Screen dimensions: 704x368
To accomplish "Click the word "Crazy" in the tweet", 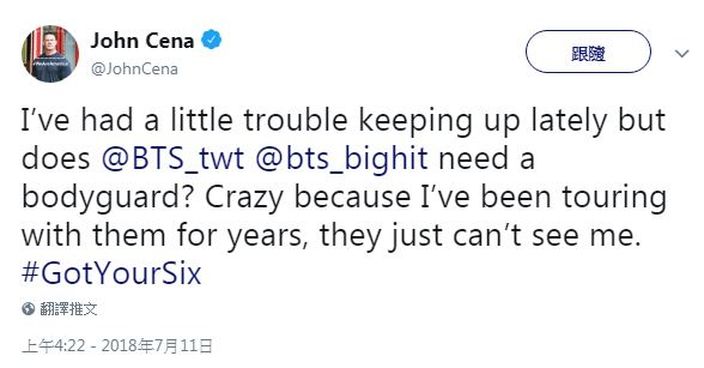I will [x=245, y=197].
